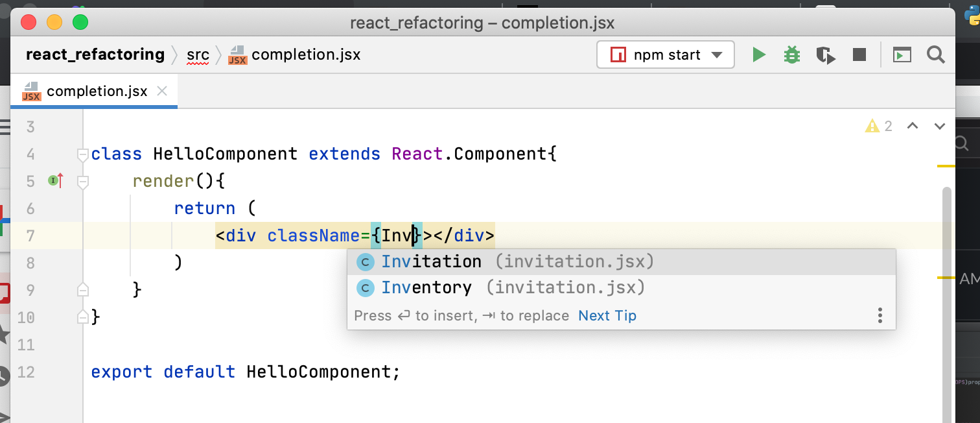Click fold end marker on line 9
980x423 pixels.
click(82, 289)
